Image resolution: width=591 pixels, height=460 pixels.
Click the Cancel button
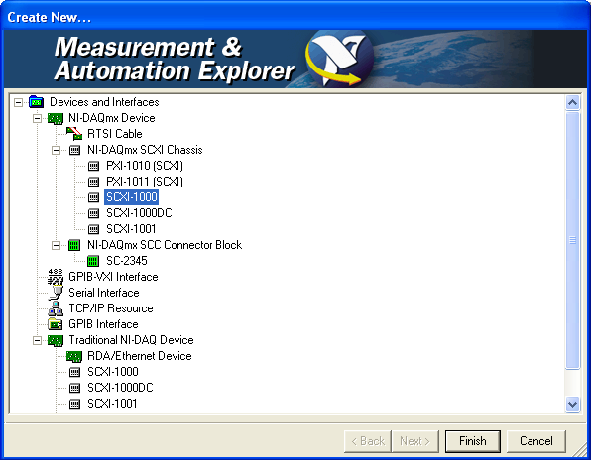pos(536,441)
